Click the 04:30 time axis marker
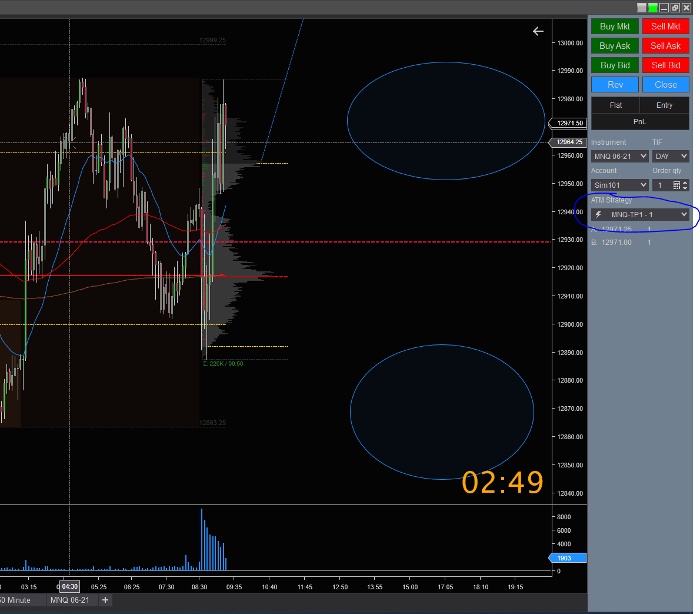 tap(69, 586)
